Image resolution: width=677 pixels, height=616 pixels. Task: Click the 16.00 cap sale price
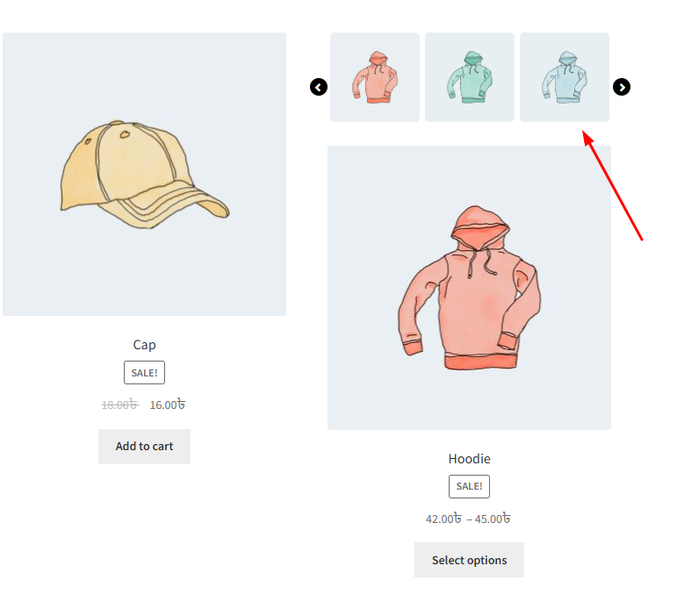[x=168, y=405]
